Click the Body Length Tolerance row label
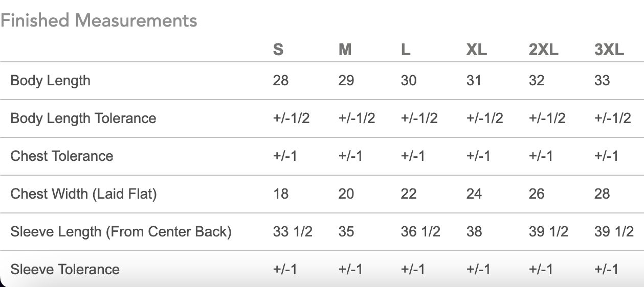The image size is (644, 287). (x=83, y=118)
